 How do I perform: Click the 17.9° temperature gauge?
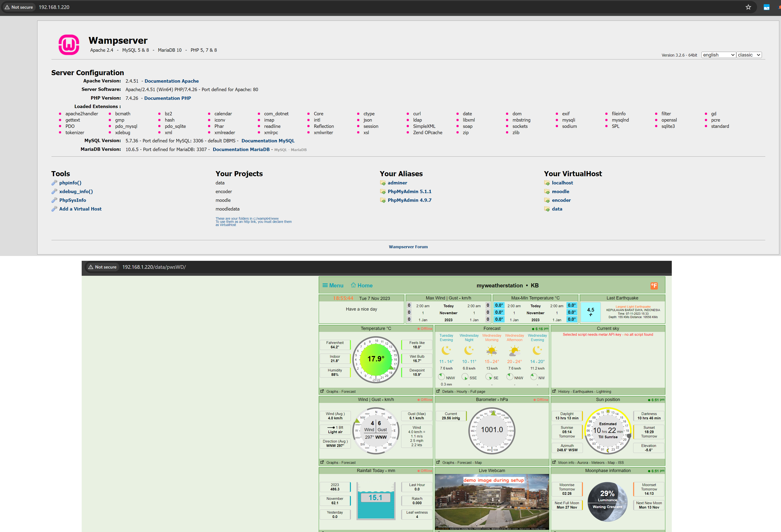[376, 359]
